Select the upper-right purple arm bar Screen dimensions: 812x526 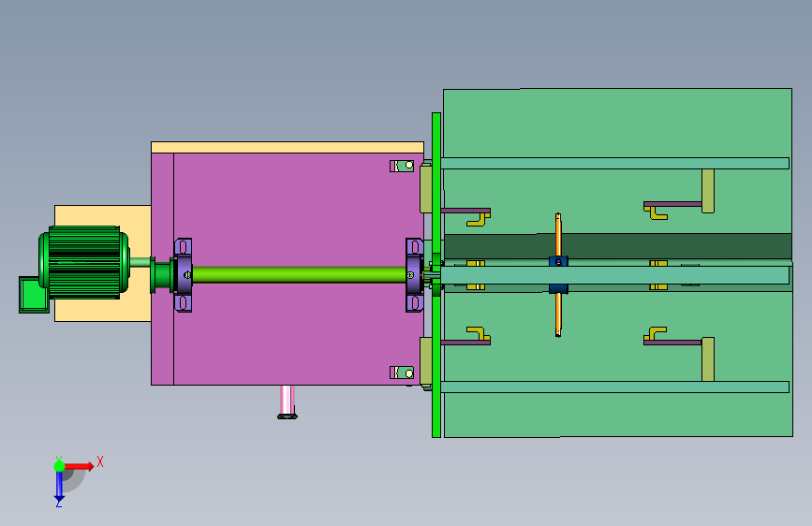[673, 204]
